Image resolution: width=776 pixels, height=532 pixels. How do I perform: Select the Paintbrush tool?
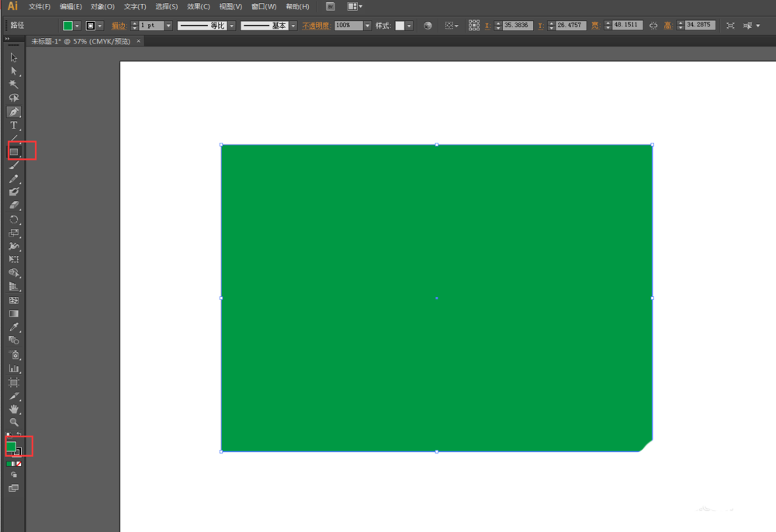[13, 166]
